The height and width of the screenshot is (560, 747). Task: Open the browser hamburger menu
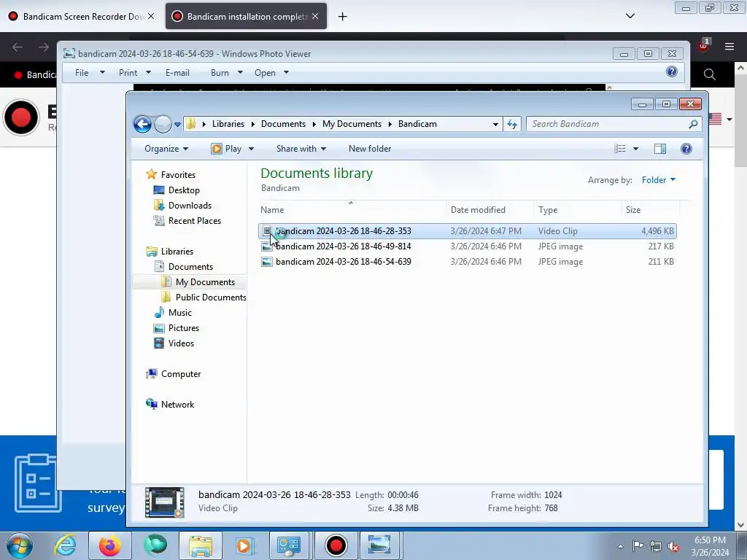click(729, 47)
